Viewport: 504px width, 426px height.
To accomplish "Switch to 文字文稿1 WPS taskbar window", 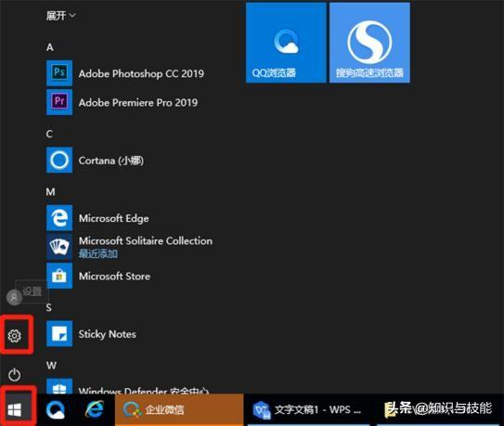I will pyautogui.click(x=308, y=409).
